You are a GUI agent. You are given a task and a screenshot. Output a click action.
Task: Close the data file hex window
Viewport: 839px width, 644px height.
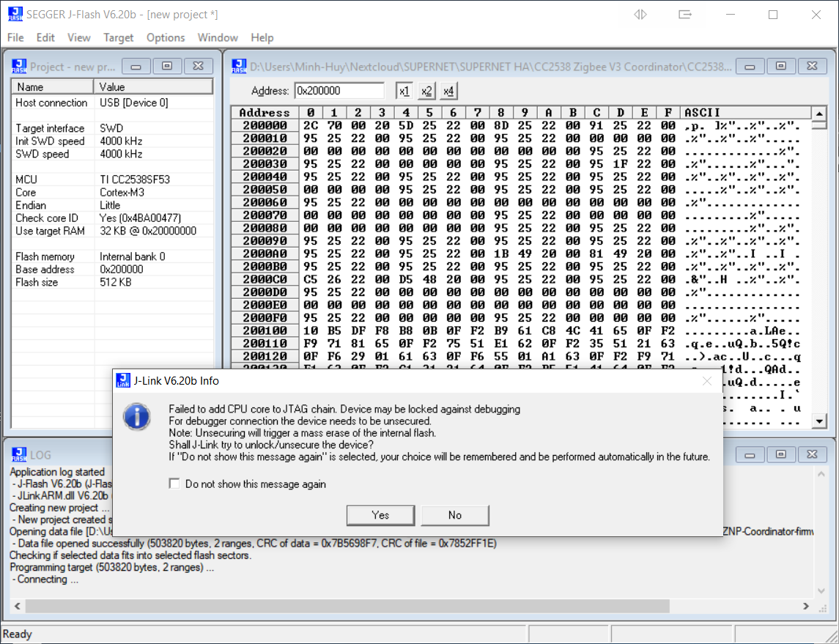pyautogui.click(x=812, y=67)
